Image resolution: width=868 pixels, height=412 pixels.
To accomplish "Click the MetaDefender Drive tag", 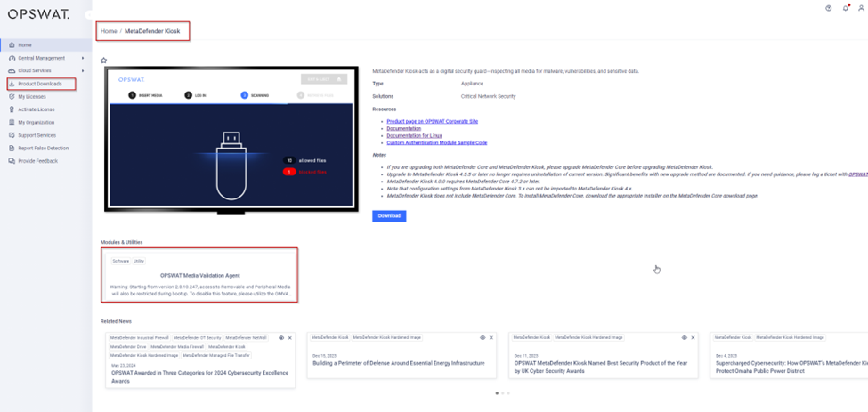I will tap(128, 346).
